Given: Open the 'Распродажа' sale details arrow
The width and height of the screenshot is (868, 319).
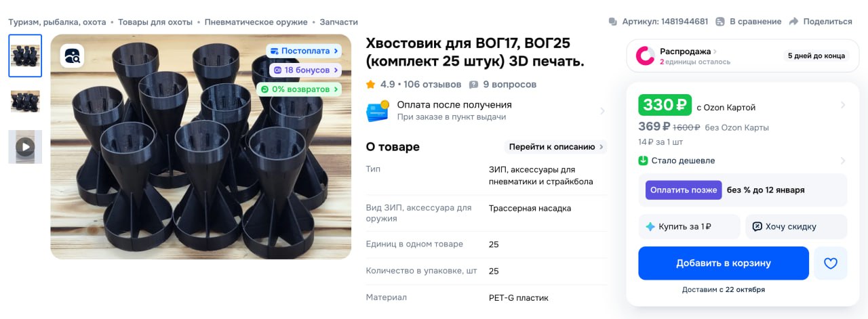Looking at the screenshot, I should [715, 51].
